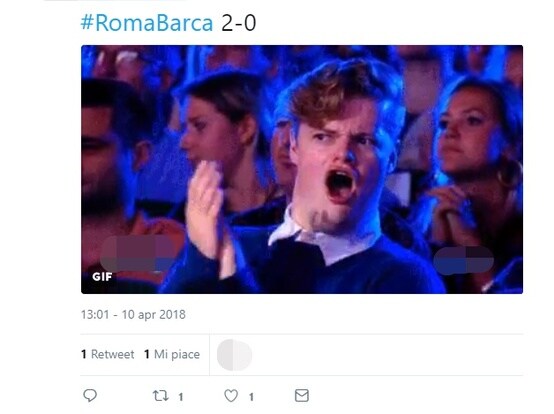Retweet using the arrows icon
This screenshot has width=554, height=414.
click(x=160, y=395)
